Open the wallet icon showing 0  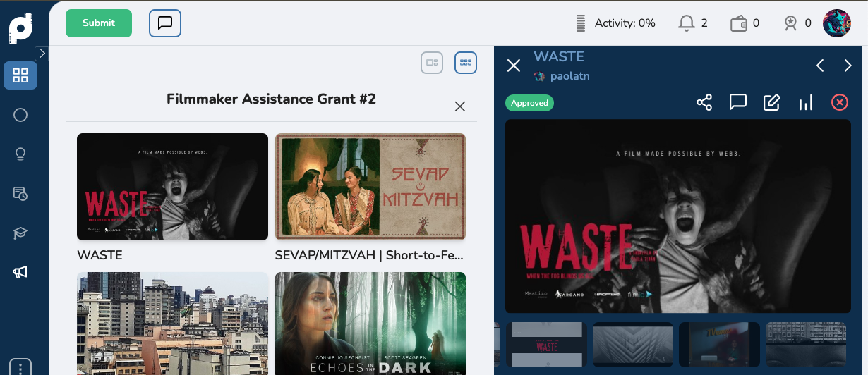click(x=745, y=23)
